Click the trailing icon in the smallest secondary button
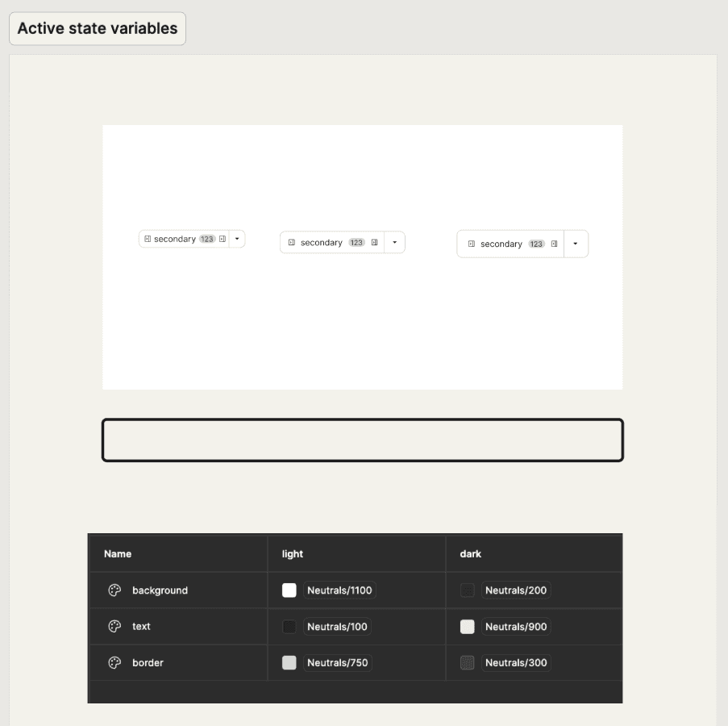The image size is (728, 726). click(x=223, y=239)
